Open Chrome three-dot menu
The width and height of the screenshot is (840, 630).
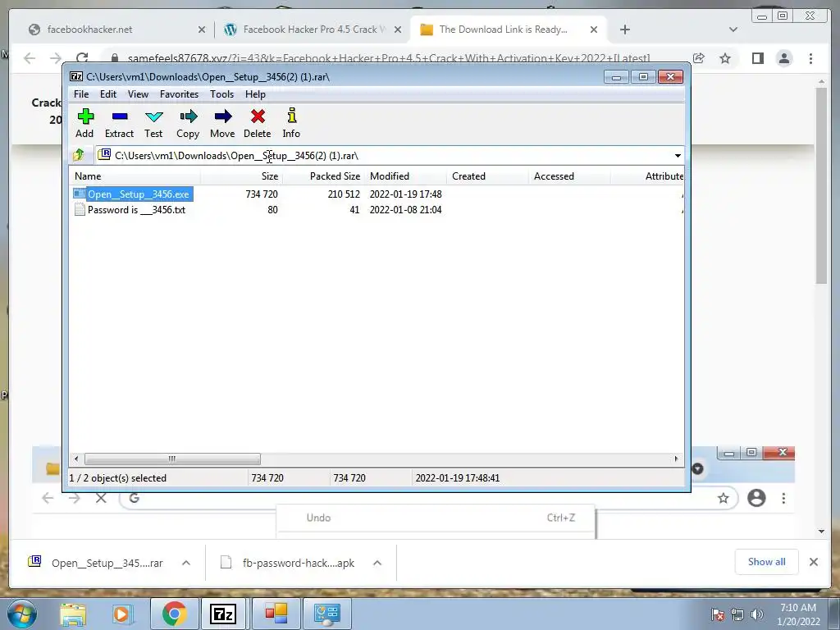[811, 58]
